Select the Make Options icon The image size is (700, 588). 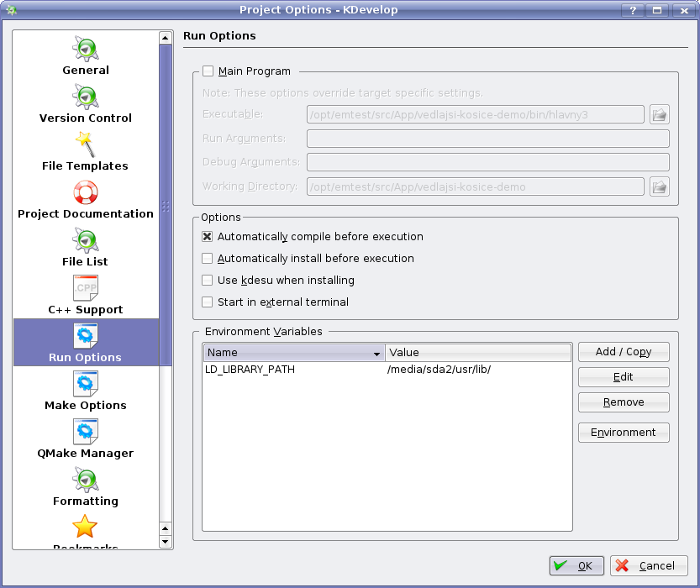point(86,385)
